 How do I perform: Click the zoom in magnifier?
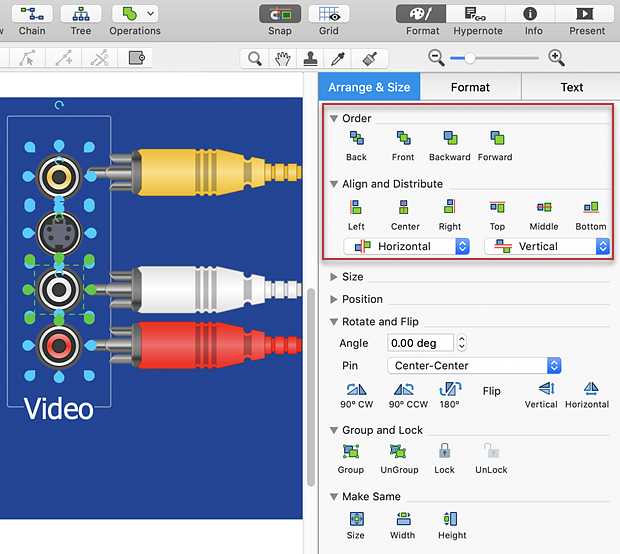pos(556,58)
